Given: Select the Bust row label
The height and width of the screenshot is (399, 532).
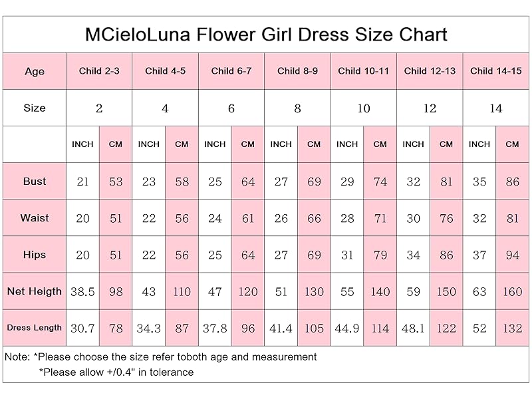Looking at the screenshot, I should click(x=35, y=182).
